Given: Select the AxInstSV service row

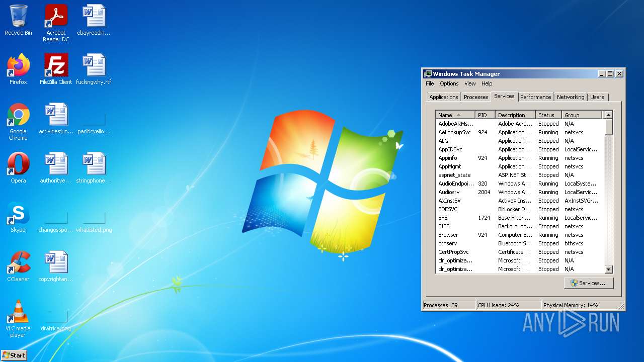Looking at the screenshot, I should click(520, 201).
